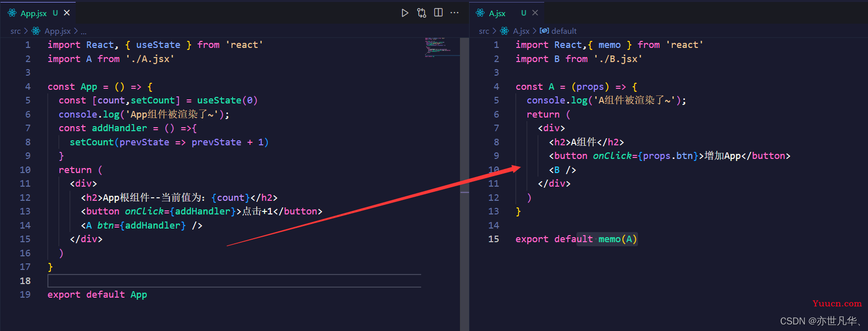Click 'btn' attribute on the A component
868x331 pixels.
point(105,226)
